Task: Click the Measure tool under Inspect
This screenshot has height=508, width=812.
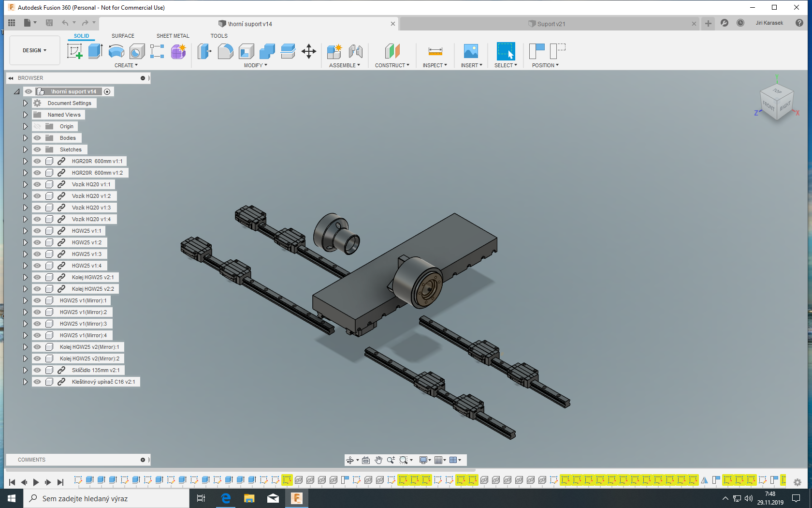Action: coord(435,51)
